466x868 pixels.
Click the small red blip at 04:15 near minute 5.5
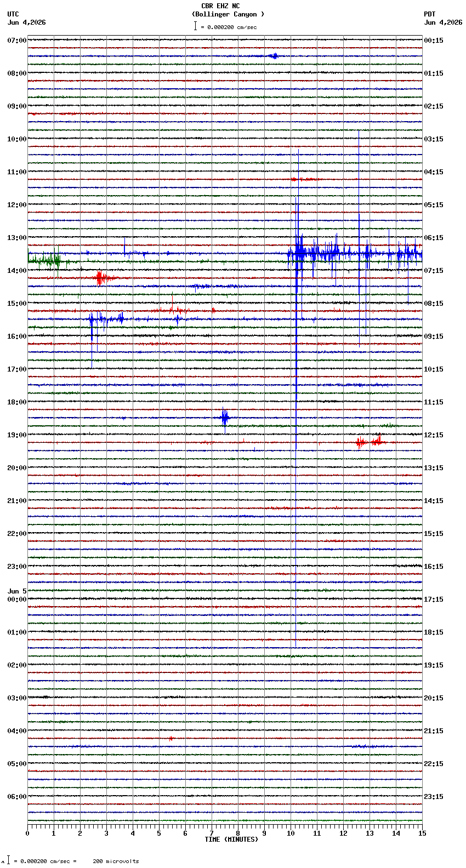tap(171, 739)
